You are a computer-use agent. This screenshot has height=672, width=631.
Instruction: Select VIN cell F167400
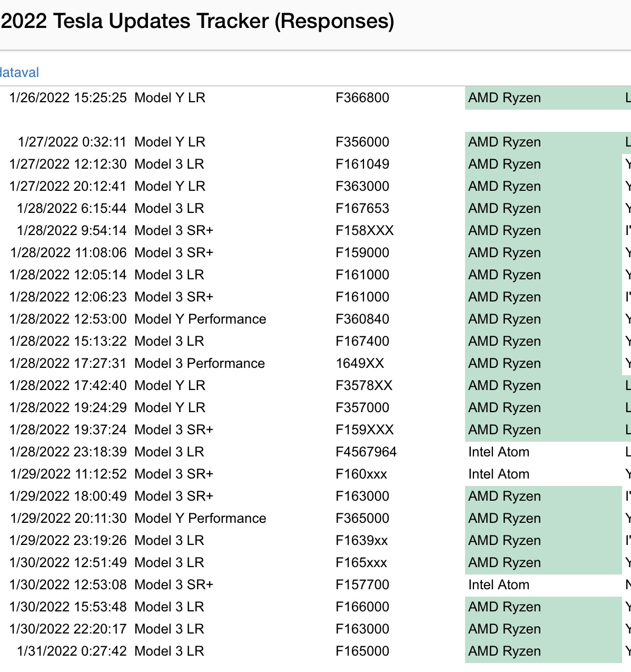[x=362, y=341]
